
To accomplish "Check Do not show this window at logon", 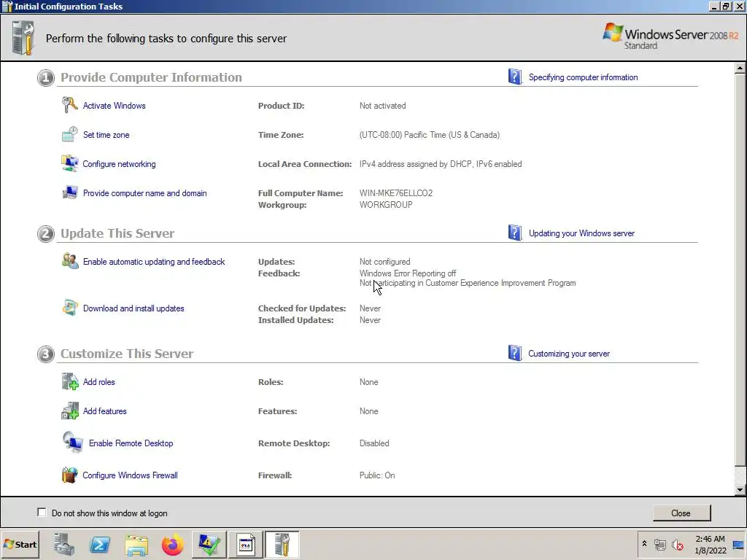I will click(x=42, y=513).
